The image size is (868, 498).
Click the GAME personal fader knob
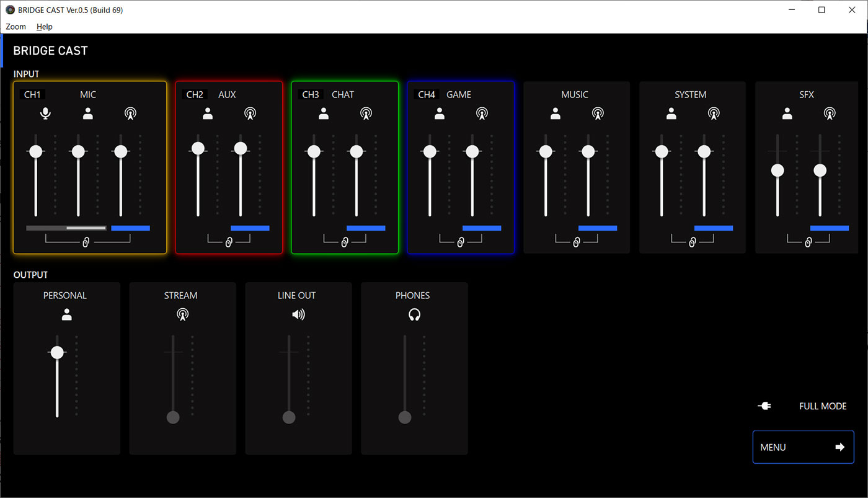click(430, 151)
